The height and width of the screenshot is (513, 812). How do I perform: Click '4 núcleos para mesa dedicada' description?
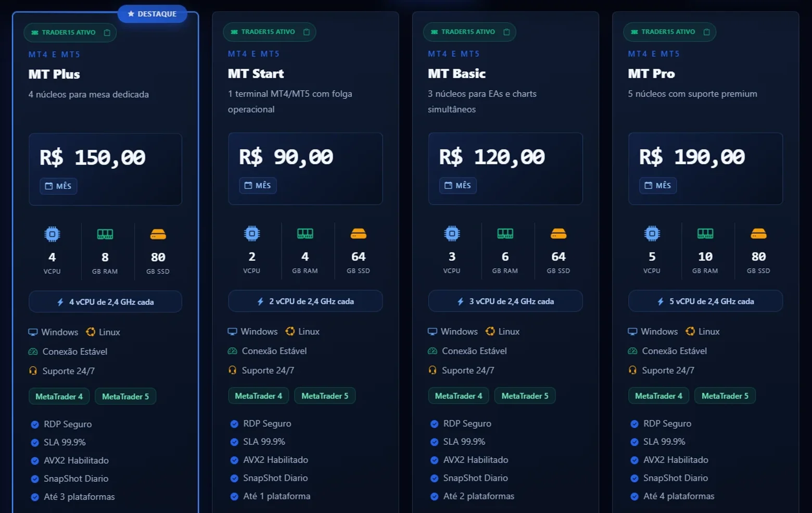[x=88, y=95]
